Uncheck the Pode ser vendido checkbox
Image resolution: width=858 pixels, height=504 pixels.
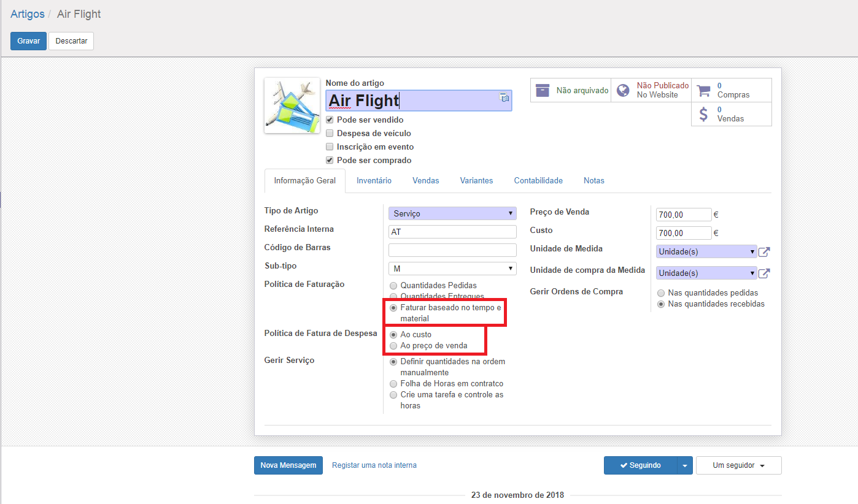[x=330, y=120]
